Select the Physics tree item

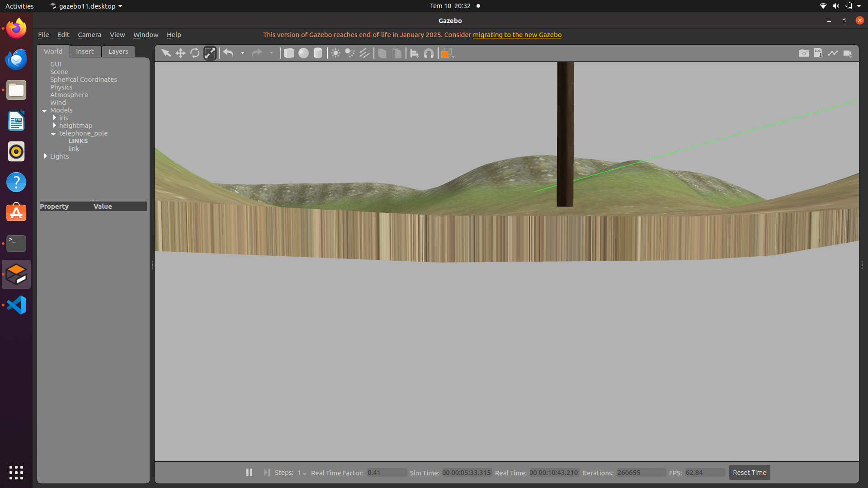61,87
